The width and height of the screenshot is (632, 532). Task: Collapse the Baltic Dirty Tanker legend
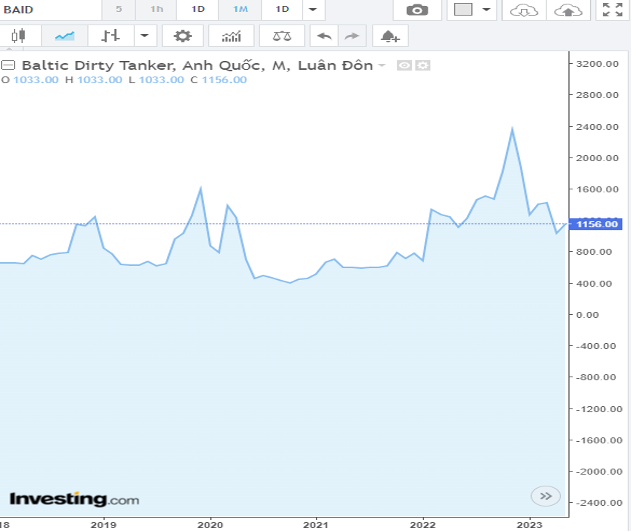click(x=8, y=65)
